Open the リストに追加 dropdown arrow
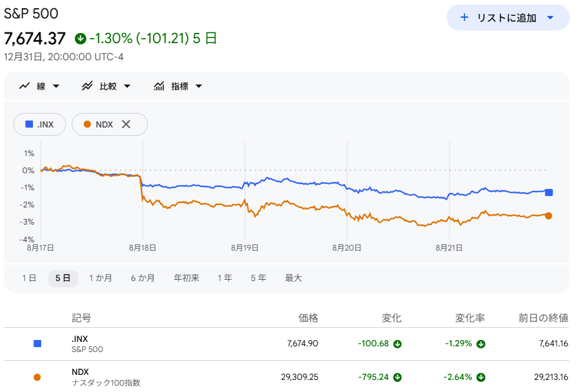This screenshot has height=392, width=583. point(550,18)
